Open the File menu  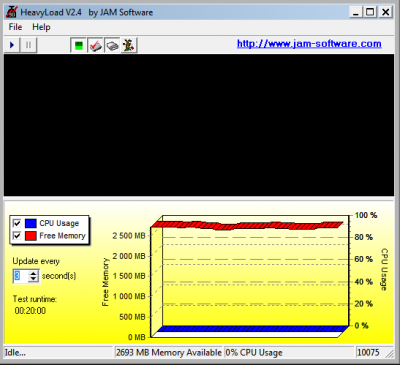15,27
